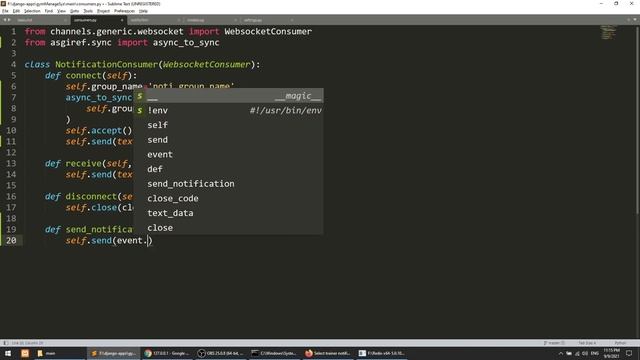The height and width of the screenshot is (360, 640).
Task: Toggle the side bar from status bar icon
Action: point(5,343)
